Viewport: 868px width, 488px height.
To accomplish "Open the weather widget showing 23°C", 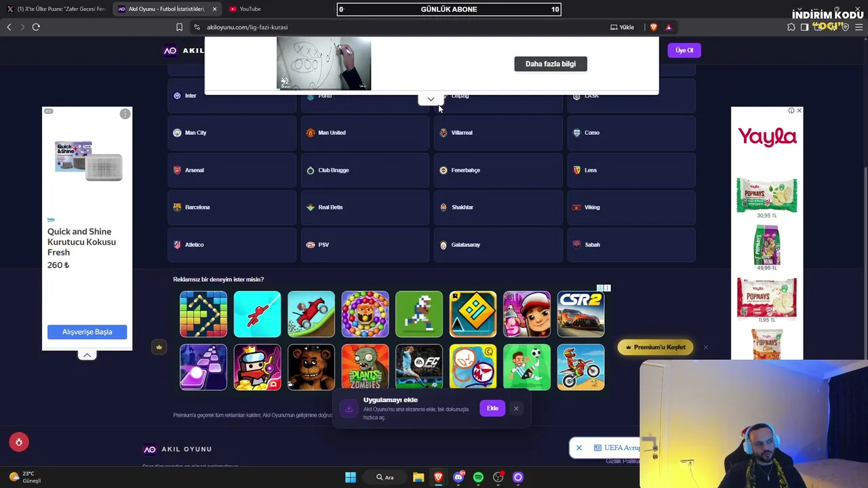I will coord(26,477).
